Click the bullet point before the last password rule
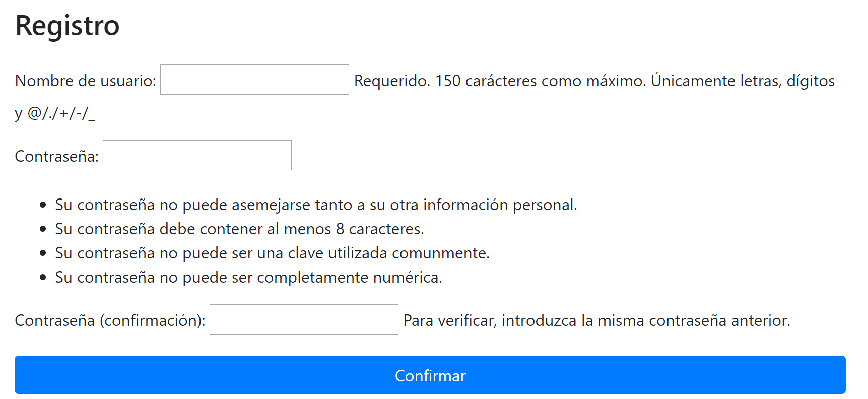 (x=43, y=277)
